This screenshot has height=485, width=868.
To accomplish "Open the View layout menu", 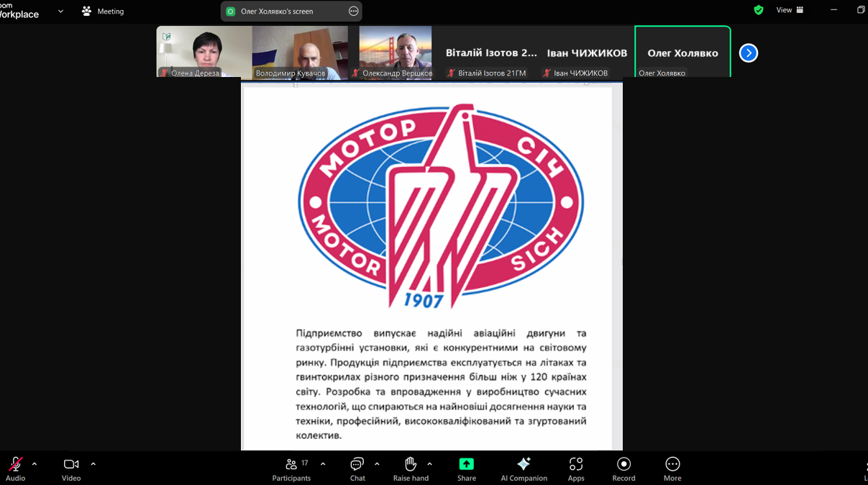I will [790, 10].
